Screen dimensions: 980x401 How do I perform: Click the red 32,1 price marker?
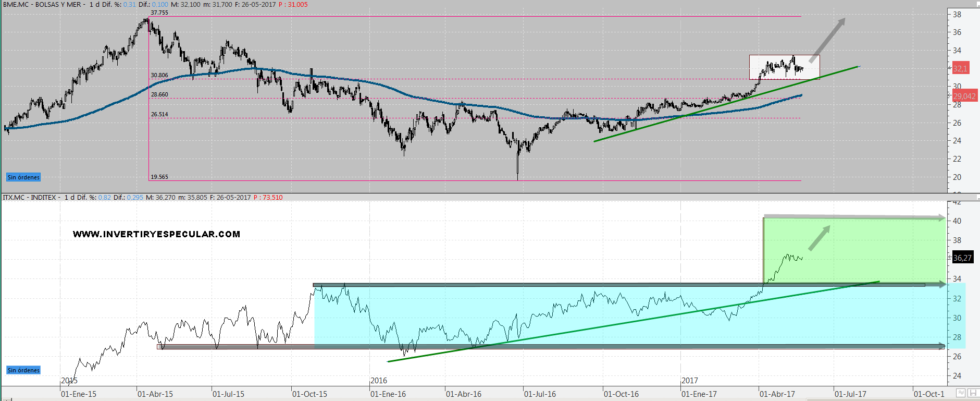point(960,68)
